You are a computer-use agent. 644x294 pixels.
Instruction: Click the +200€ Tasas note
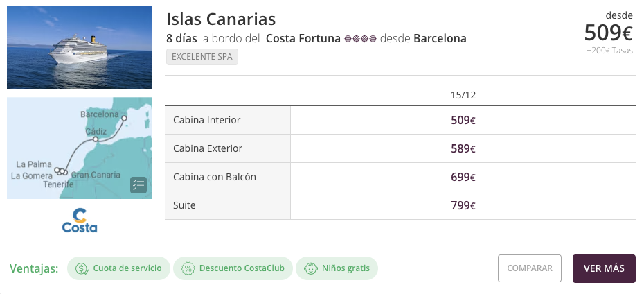(x=609, y=51)
